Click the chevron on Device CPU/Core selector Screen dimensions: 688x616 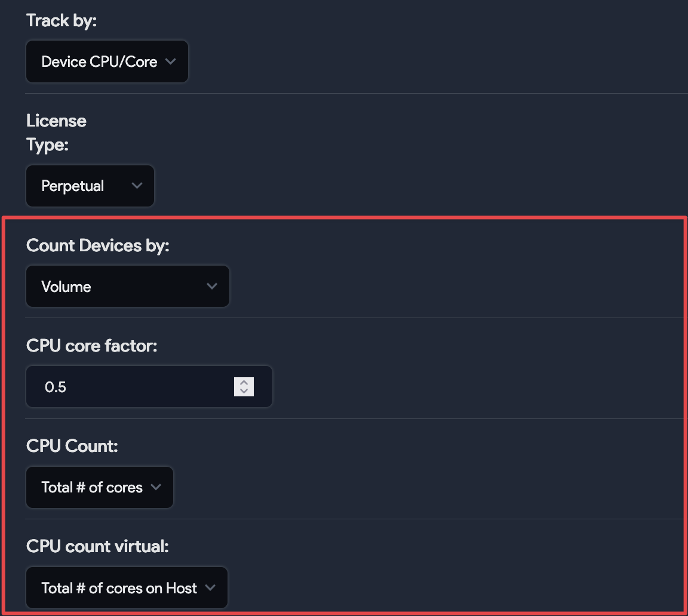[170, 61]
